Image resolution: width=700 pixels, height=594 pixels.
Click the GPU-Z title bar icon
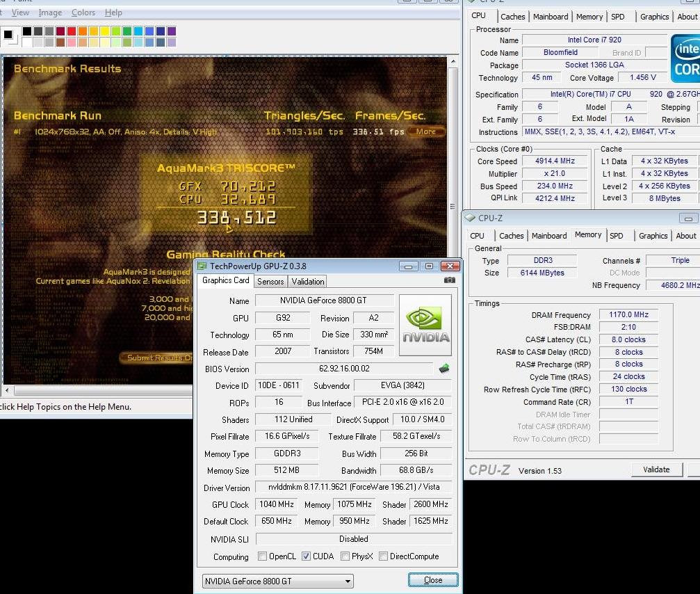tap(202, 266)
